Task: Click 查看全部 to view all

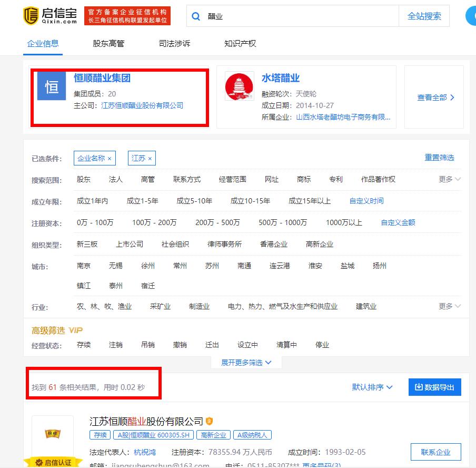Action: pos(435,97)
